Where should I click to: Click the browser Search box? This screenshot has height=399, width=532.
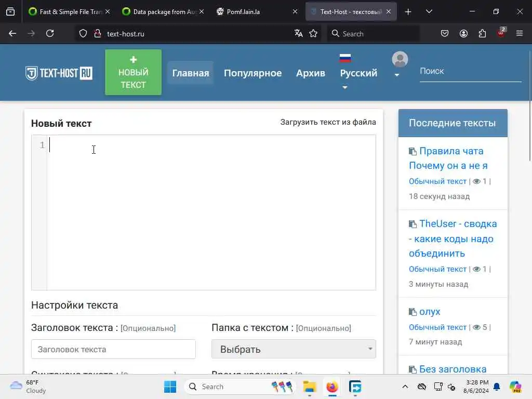click(373, 34)
